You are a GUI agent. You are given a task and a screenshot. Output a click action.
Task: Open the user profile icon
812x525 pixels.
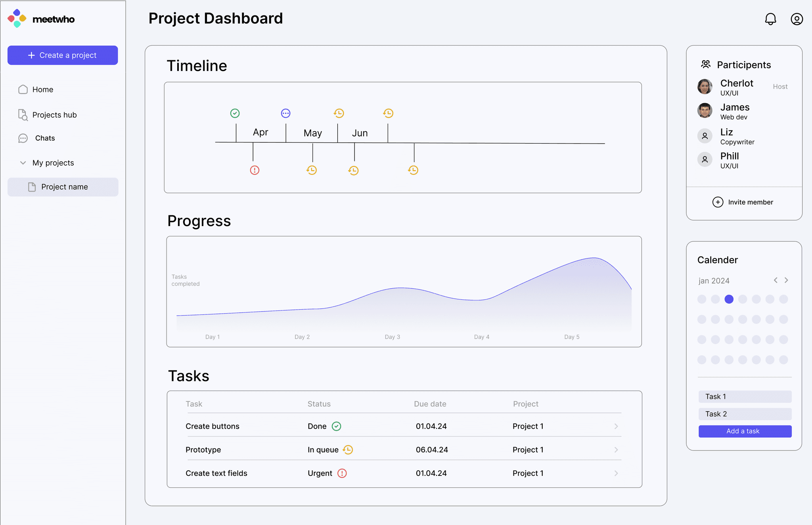click(797, 19)
